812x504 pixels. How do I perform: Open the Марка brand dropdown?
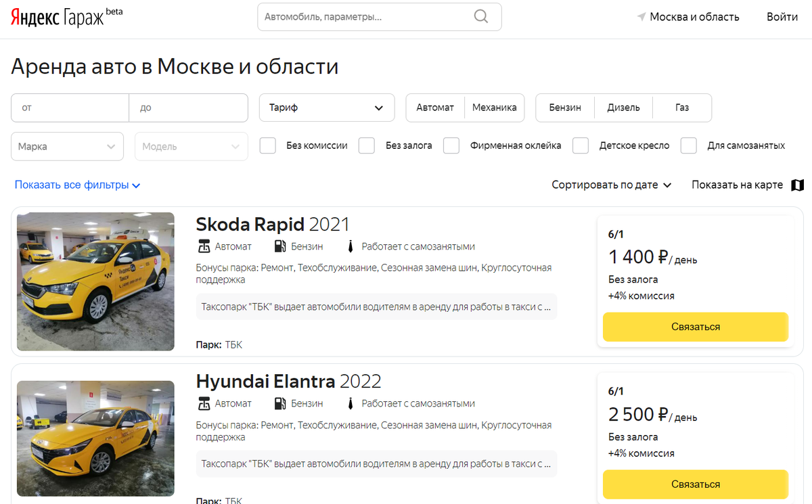(67, 146)
